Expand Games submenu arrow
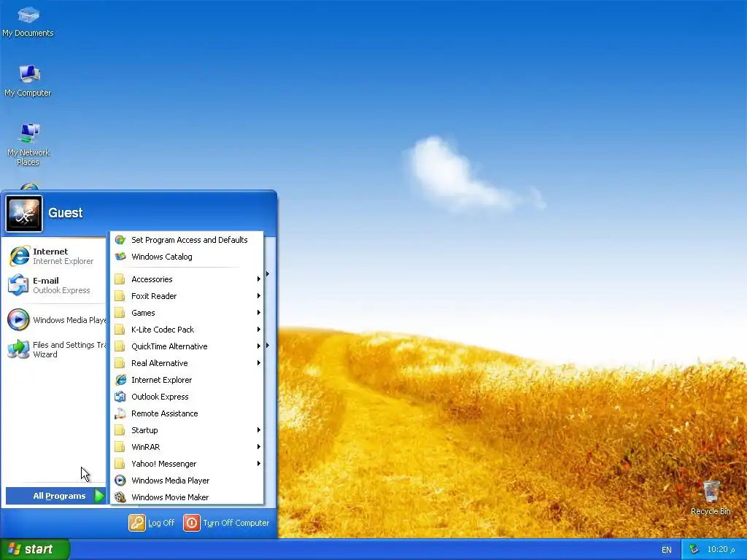The image size is (747, 560). 259,313
